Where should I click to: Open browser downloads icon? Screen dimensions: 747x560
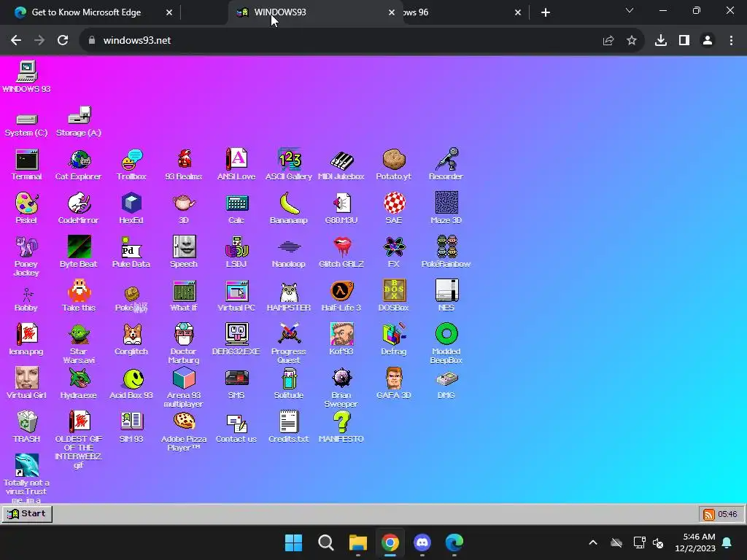(661, 41)
